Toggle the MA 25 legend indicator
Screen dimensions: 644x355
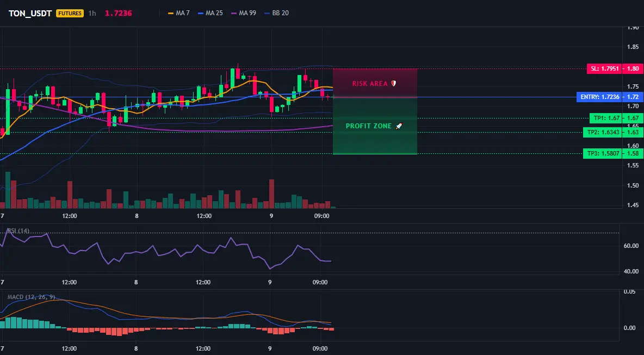point(210,13)
